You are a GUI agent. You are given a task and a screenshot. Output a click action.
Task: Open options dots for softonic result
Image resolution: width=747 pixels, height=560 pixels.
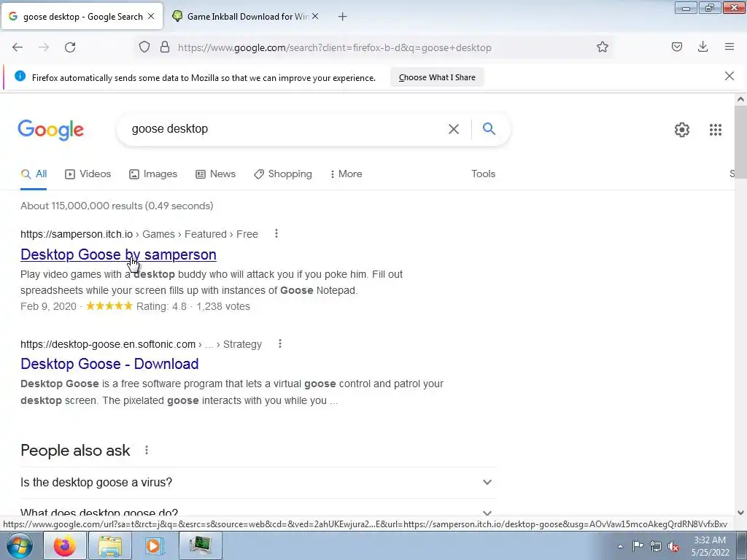tap(280, 343)
